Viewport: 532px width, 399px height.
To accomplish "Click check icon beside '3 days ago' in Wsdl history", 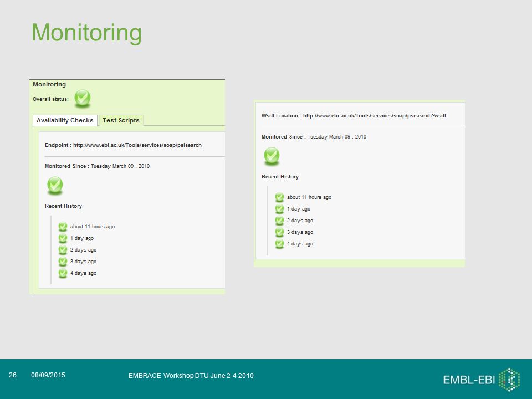I will [279, 232].
